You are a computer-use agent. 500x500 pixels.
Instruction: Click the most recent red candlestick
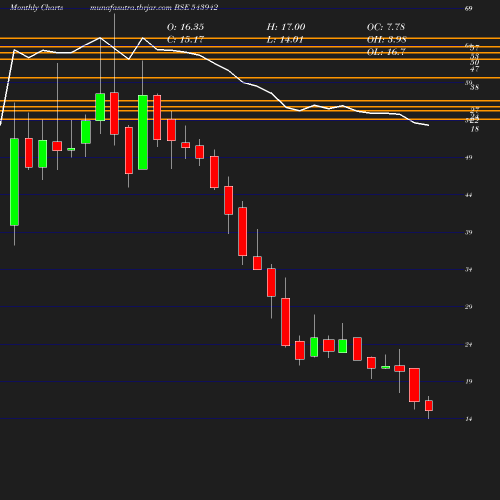[429, 406]
